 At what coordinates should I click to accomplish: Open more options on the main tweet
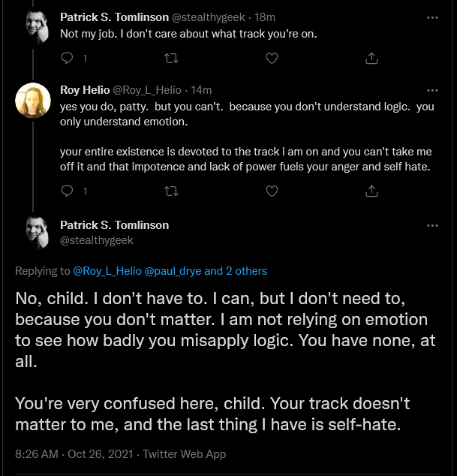(432, 225)
